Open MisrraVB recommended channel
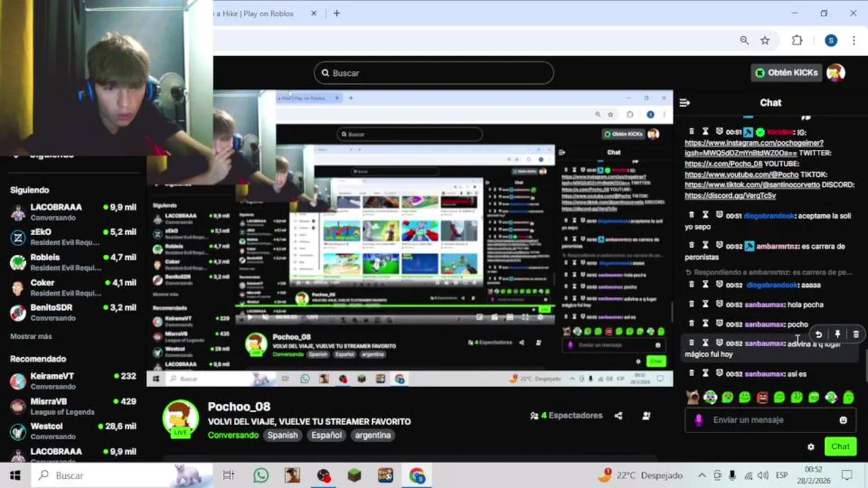The width and height of the screenshot is (868, 488). (73, 406)
